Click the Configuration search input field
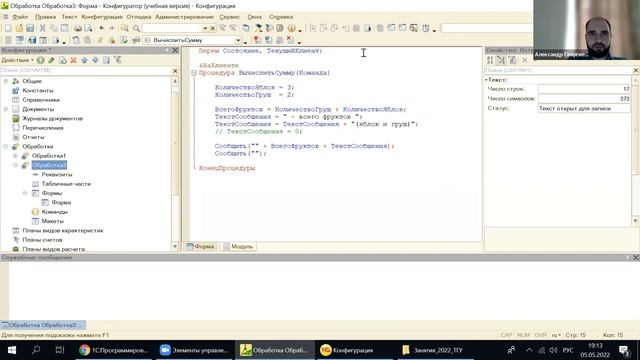The height and width of the screenshot is (360, 640). (x=86, y=71)
